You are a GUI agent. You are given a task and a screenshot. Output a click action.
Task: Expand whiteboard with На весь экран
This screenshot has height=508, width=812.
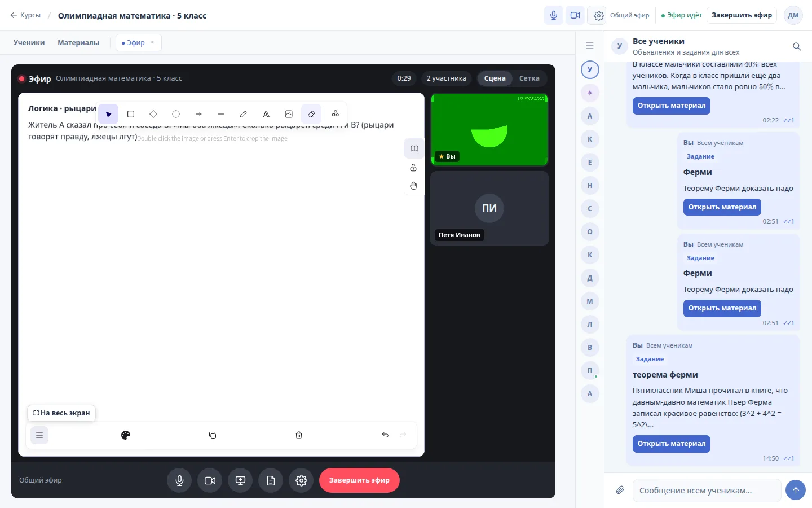61,413
